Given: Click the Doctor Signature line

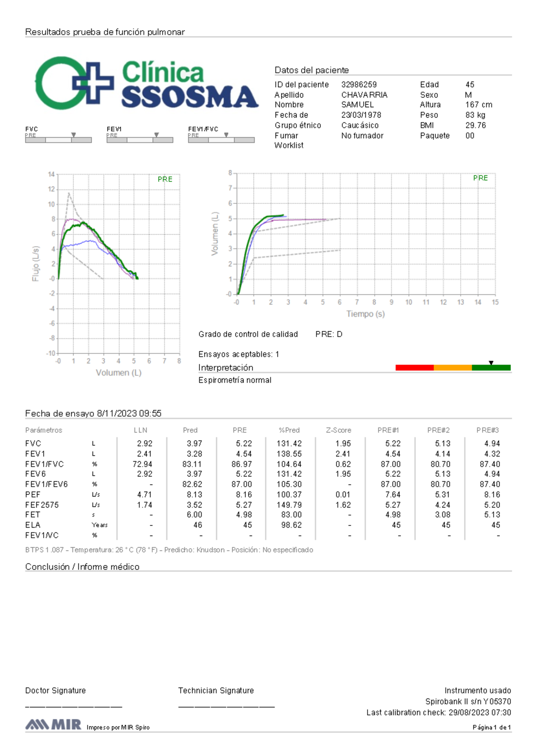Looking at the screenshot, I should point(73,706).
